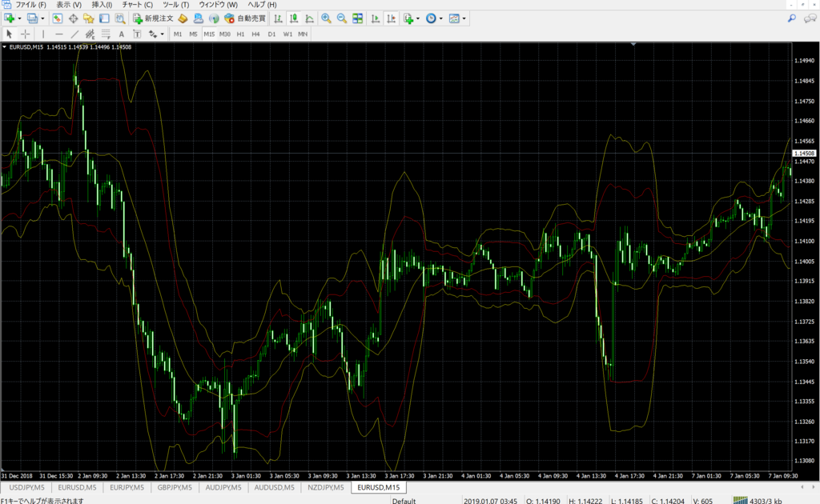
Task: Open the Market Watch window icon
Action: pyautogui.click(x=58, y=19)
